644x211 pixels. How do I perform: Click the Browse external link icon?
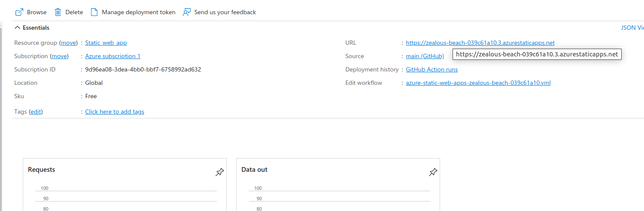click(19, 12)
